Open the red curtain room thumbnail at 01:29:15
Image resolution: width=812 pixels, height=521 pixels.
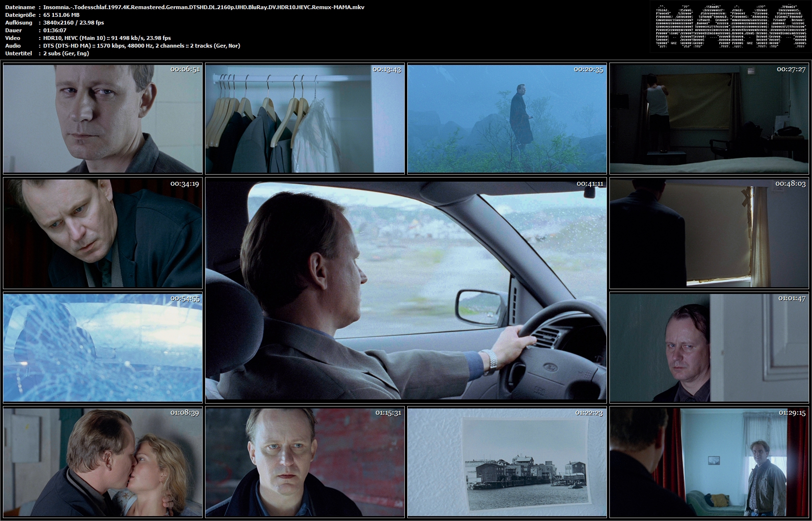pyautogui.click(x=709, y=462)
